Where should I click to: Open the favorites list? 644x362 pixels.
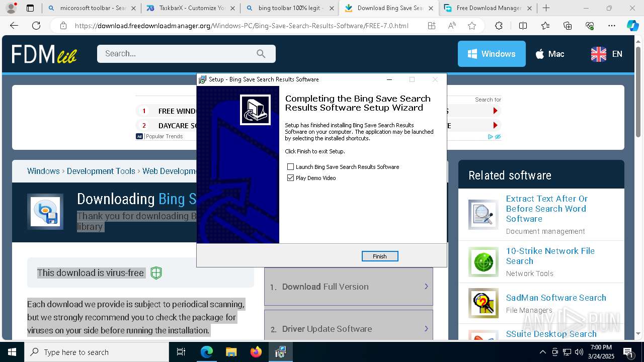click(545, 26)
